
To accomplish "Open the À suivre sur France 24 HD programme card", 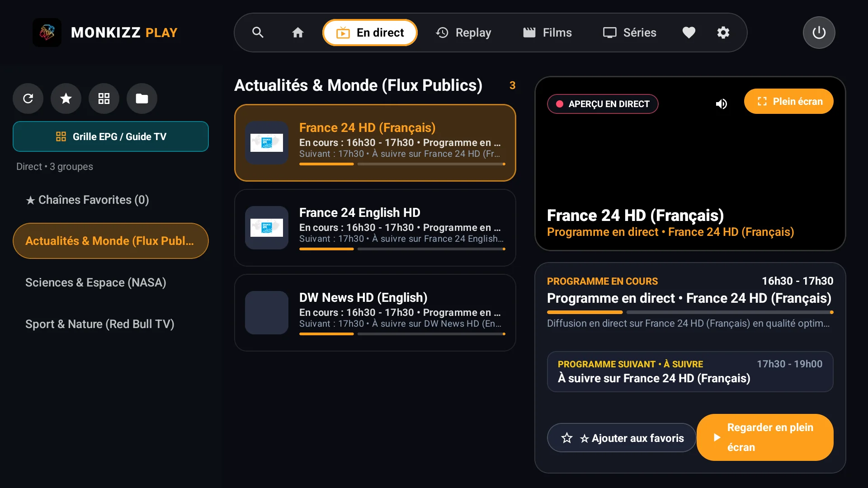I will (690, 371).
